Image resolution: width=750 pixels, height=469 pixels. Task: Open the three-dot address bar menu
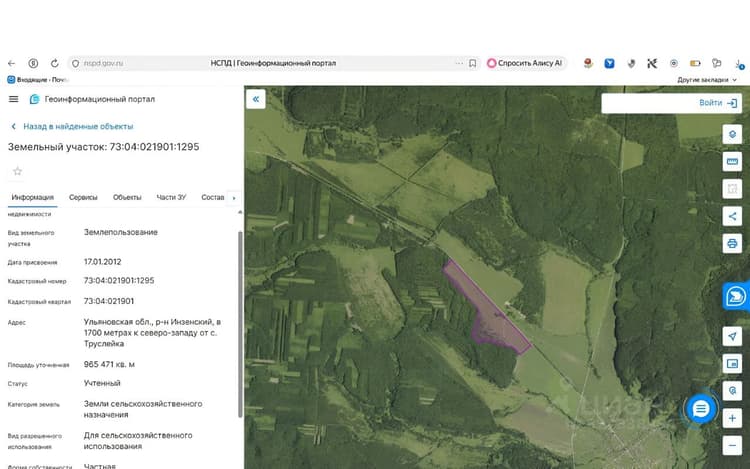click(x=459, y=63)
